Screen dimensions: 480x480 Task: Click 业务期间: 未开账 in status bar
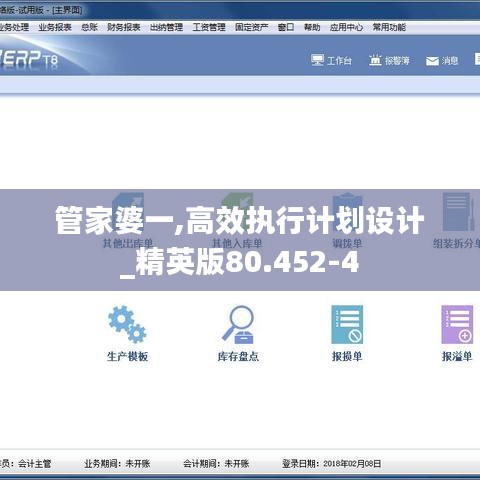pos(117,463)
